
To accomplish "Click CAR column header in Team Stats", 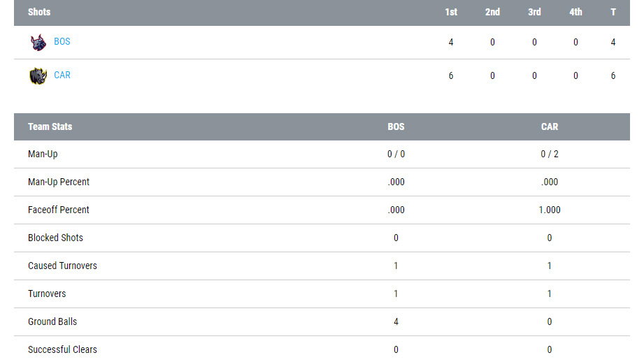I will 550,126.
